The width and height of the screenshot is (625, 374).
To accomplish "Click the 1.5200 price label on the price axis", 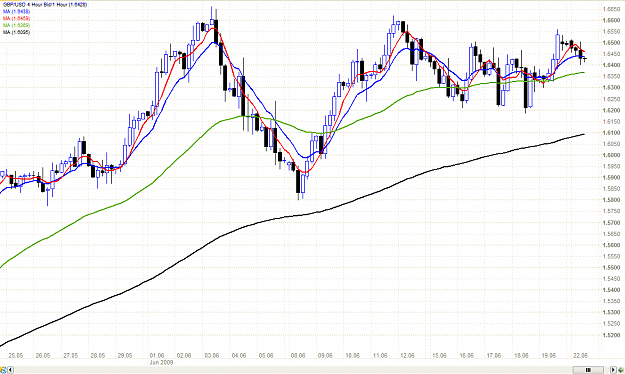I will tap(611, 335).
